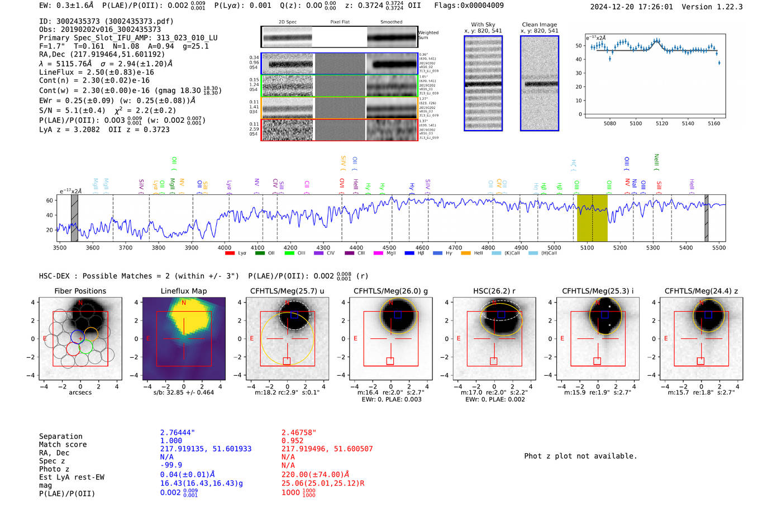Click the HSC-DEX Possible Matches = 2 heading

(x=139, y=276)
